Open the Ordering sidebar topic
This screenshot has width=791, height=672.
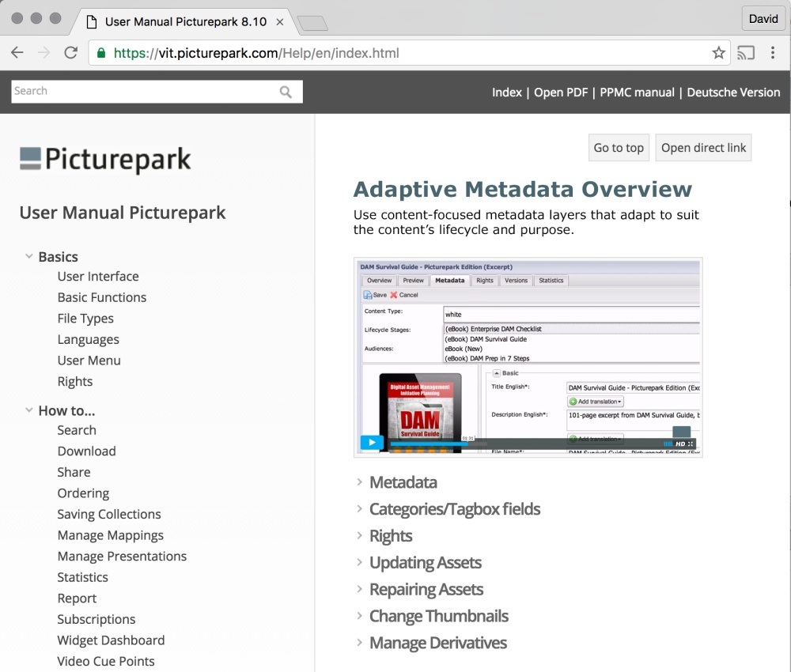[x=83, y=493]
